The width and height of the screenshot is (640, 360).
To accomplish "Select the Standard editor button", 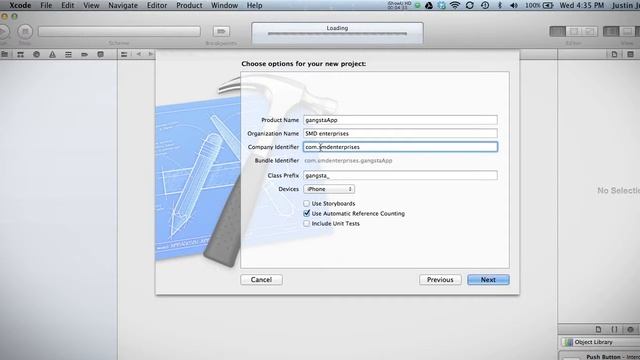I will coord(558,31).
